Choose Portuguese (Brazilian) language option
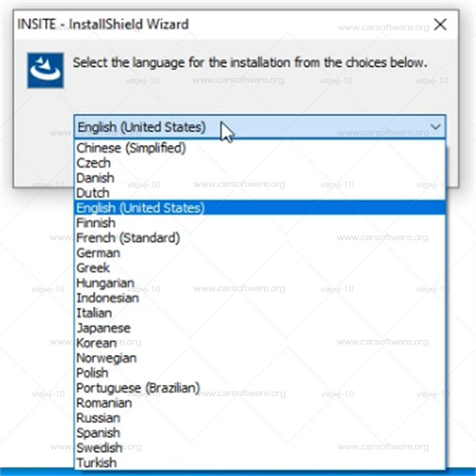Viewport: 476px width, 476px height. point(260,388)
